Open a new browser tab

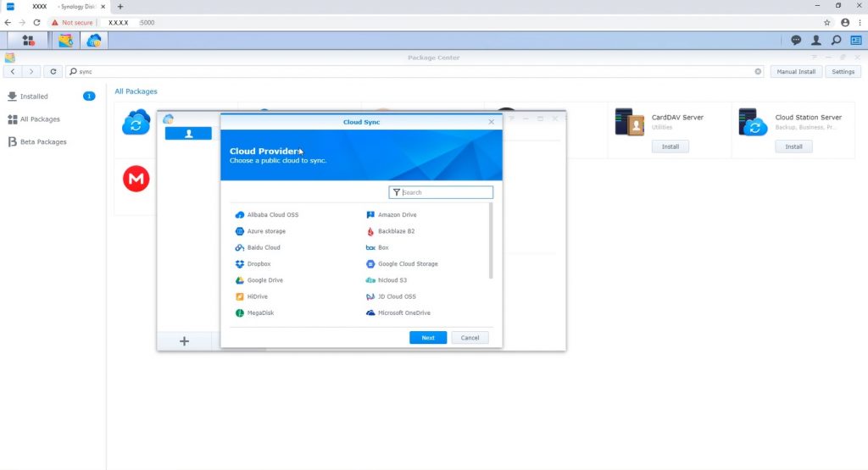(120, 7)
